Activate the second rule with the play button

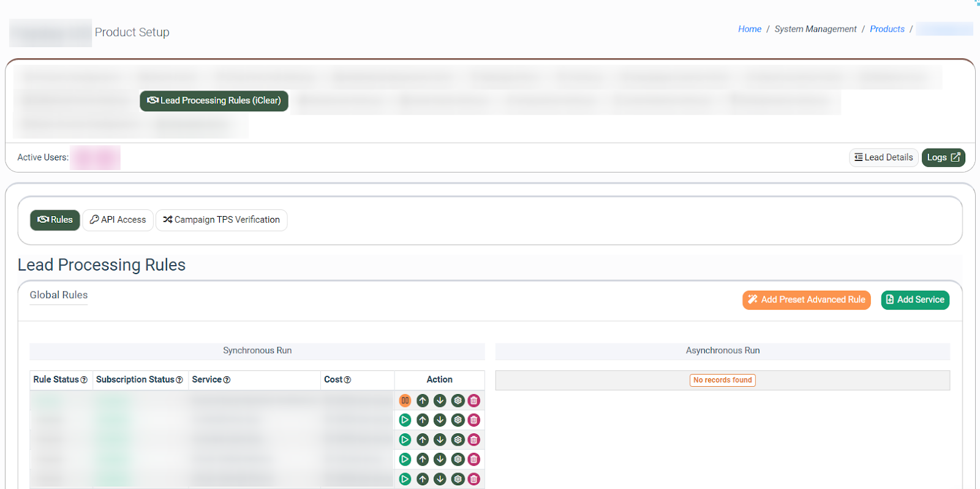[x=405, y=420]
